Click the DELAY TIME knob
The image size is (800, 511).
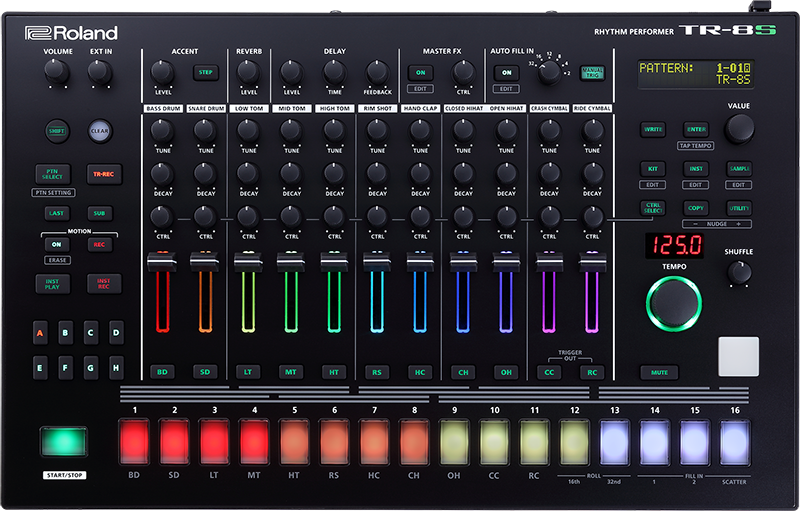pyautogui.click(x=335, y=72)
